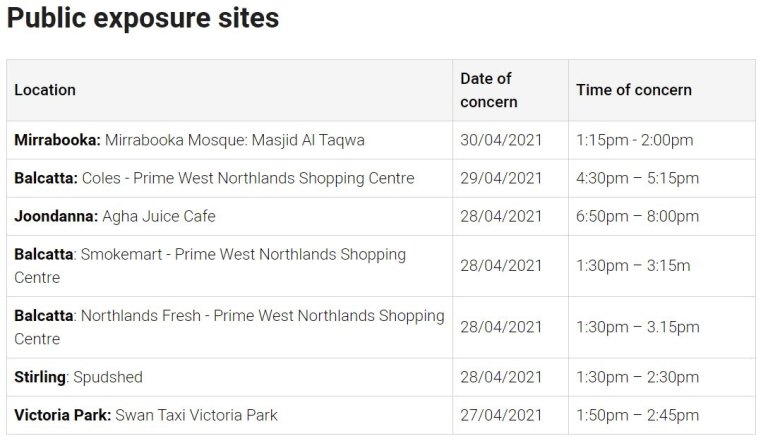768x448 pixels.
Task: Select the Coles Northlands Shopping Centre cell
Action: (x=214, y=178)
